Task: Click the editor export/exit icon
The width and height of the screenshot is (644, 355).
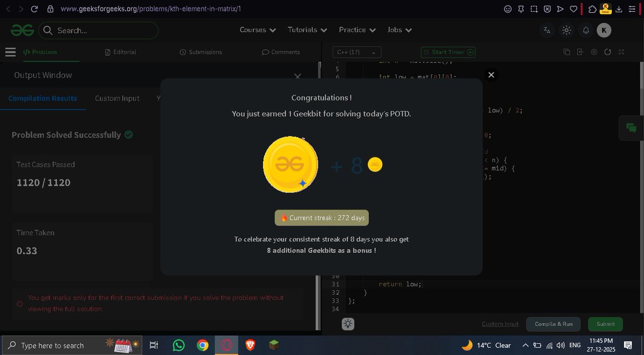Action: [580, 52]
